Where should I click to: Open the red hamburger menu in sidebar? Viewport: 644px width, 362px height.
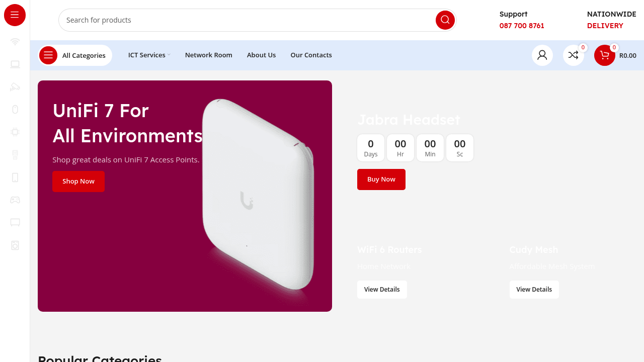click(x=15, y=15)
